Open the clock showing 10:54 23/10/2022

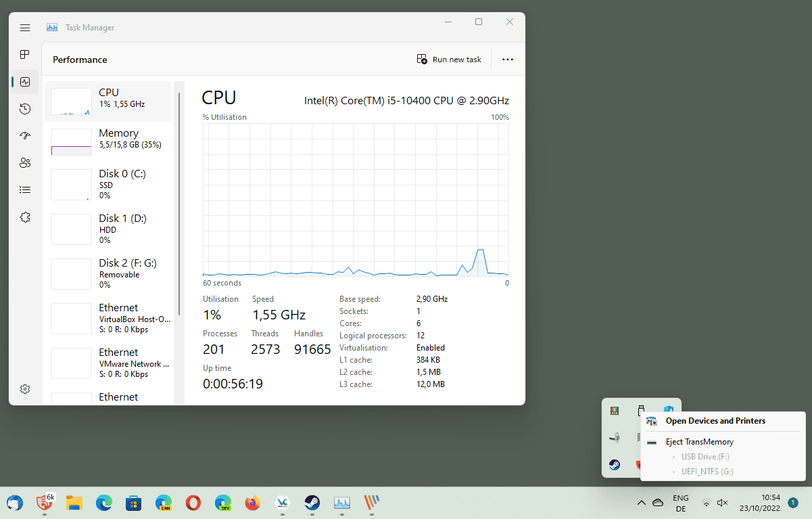761,503
